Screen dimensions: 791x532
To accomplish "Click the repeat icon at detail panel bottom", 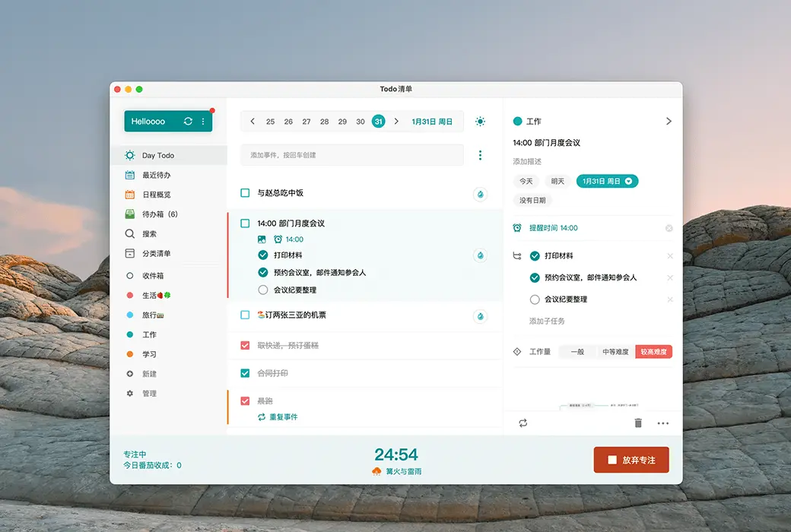I will tap(523, 423).
